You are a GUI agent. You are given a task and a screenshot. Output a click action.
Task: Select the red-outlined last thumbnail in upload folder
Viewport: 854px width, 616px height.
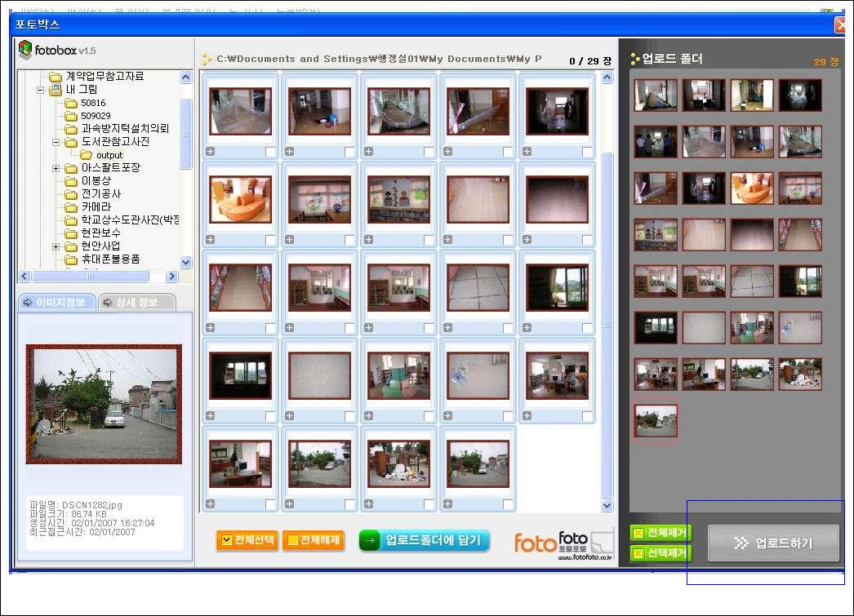click(x=656, y=421)
